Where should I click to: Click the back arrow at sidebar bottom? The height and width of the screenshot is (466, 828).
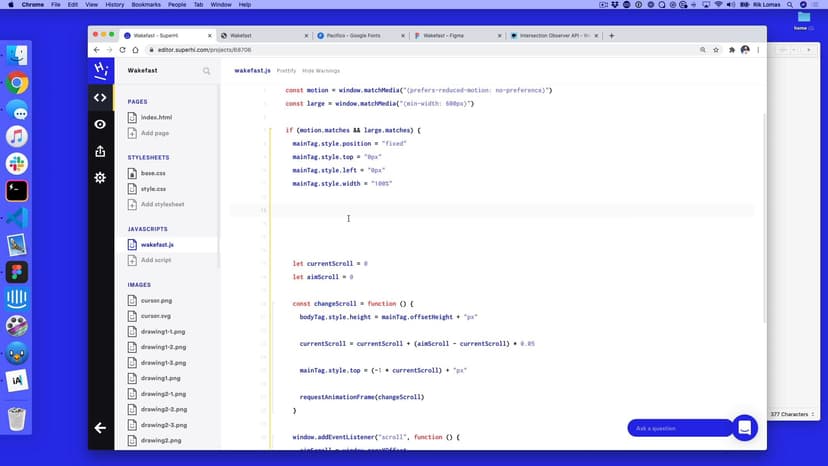coord(100,428)
